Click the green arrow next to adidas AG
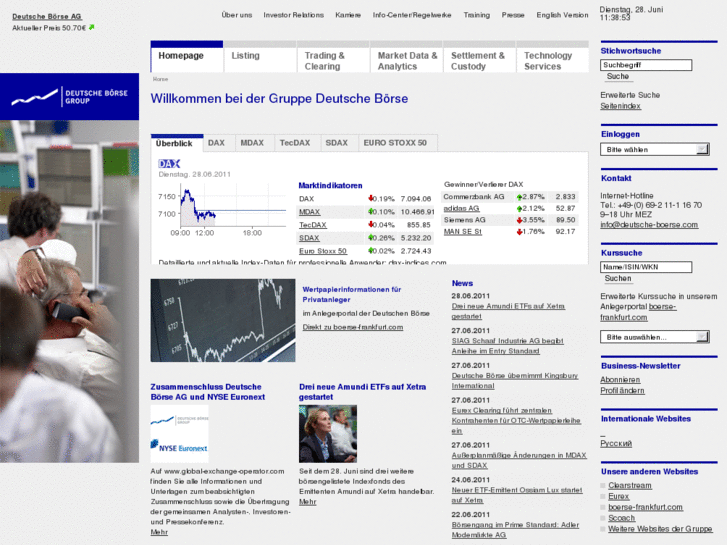The image size is (727, 545). pyautogui.click(x=519, y=209)
